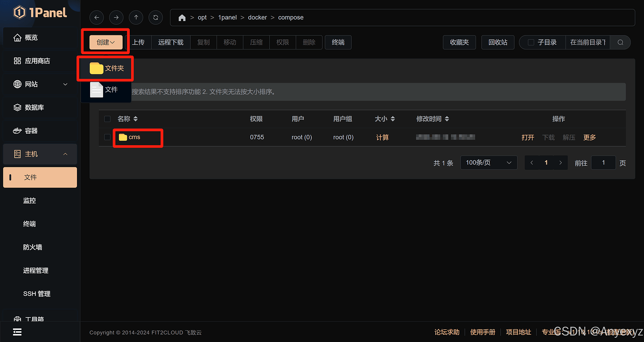Screen dimensions: 644x342
Task: Open the 回收站 button
Action: [498, 42]
